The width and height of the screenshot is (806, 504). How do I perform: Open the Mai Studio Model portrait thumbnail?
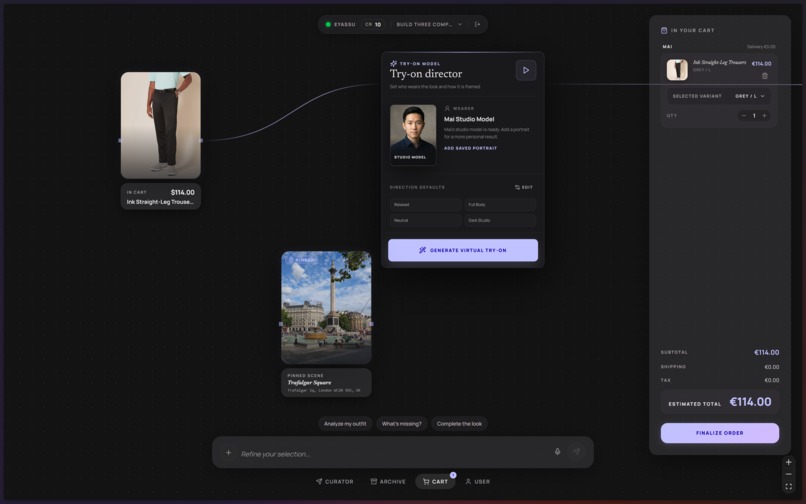coord(413,135)
